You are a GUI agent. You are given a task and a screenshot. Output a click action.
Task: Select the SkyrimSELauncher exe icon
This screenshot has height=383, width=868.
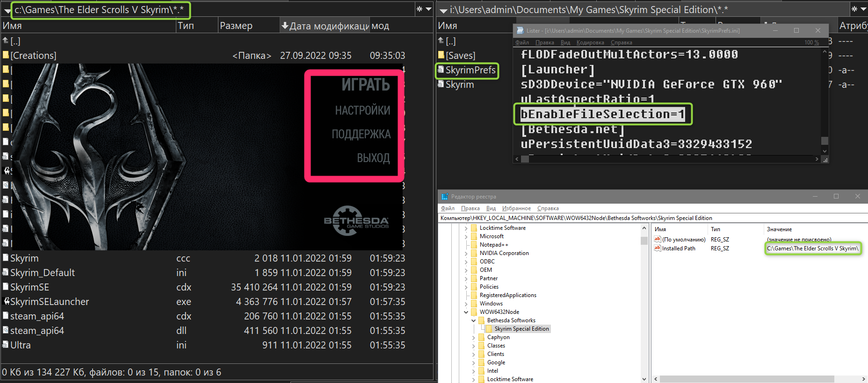(x=7, y=301)
